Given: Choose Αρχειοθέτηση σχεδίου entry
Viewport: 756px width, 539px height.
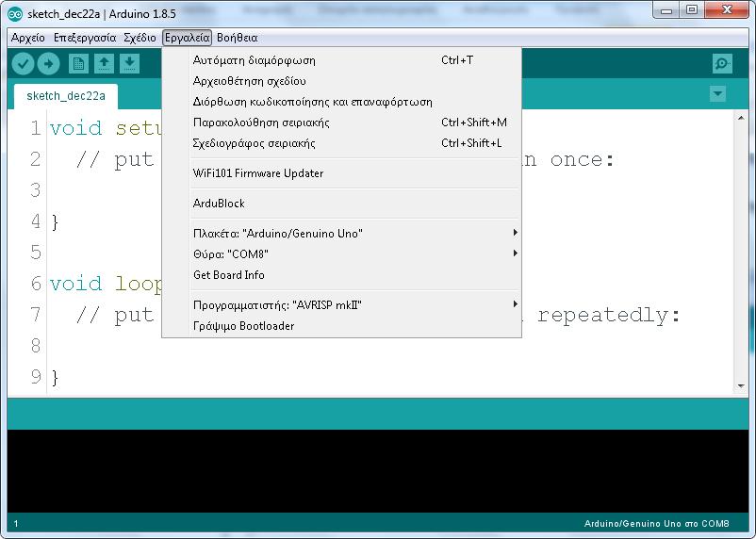Looking at the screenshot, I should 342,81.
